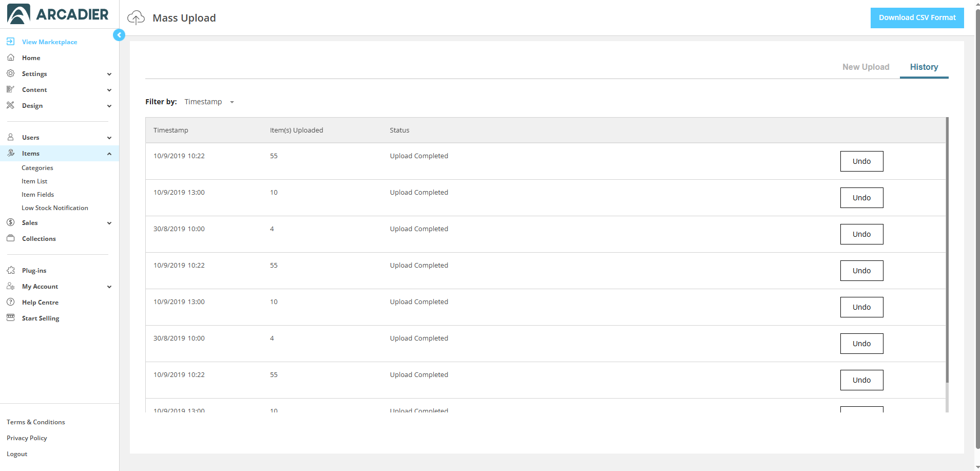Expand the Users menu chevron
The image size is (980, 471).
click(x=109, y=138)
